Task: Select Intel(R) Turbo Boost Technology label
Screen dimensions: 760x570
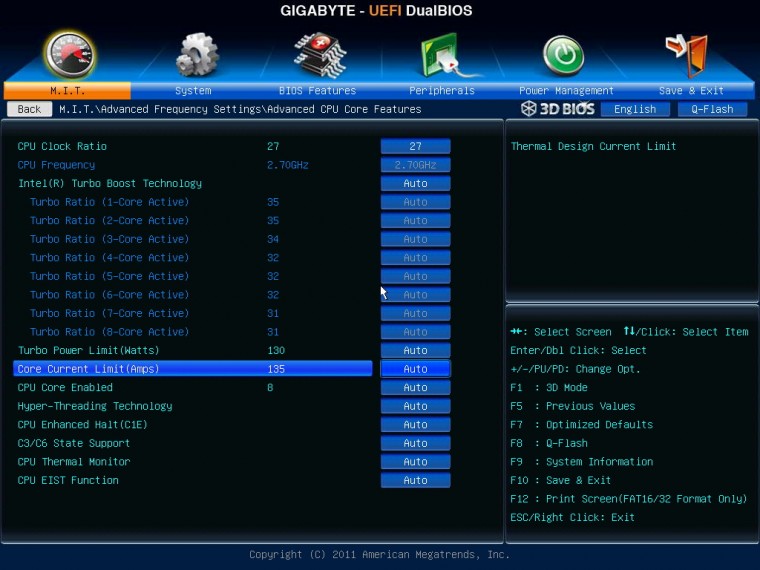Action: (110, 184)
